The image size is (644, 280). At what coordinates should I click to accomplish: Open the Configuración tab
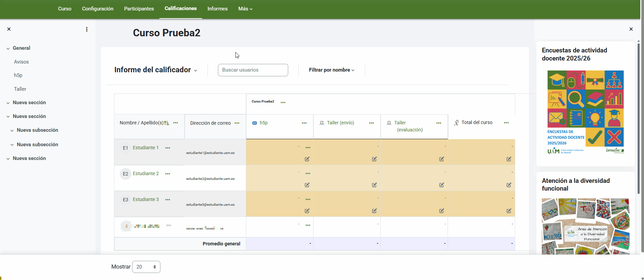pyautogui.click(x=98, y=9)
